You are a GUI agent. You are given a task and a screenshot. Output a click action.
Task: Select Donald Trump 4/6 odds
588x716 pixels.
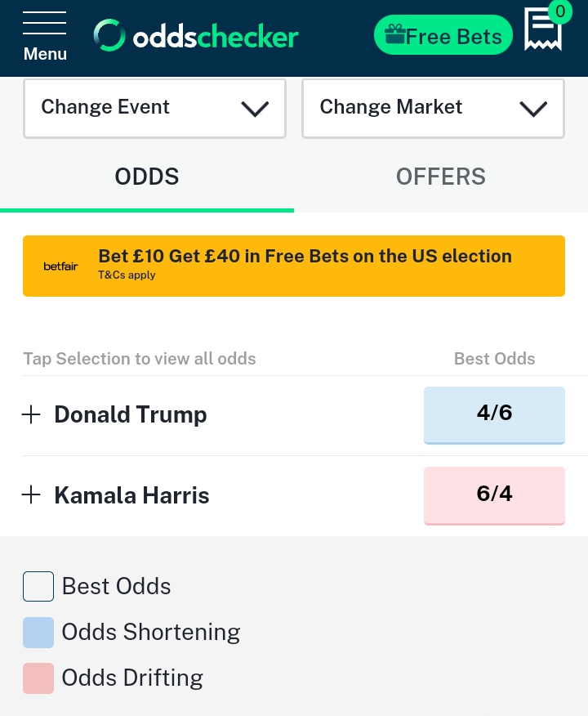[x=494, y=415]
